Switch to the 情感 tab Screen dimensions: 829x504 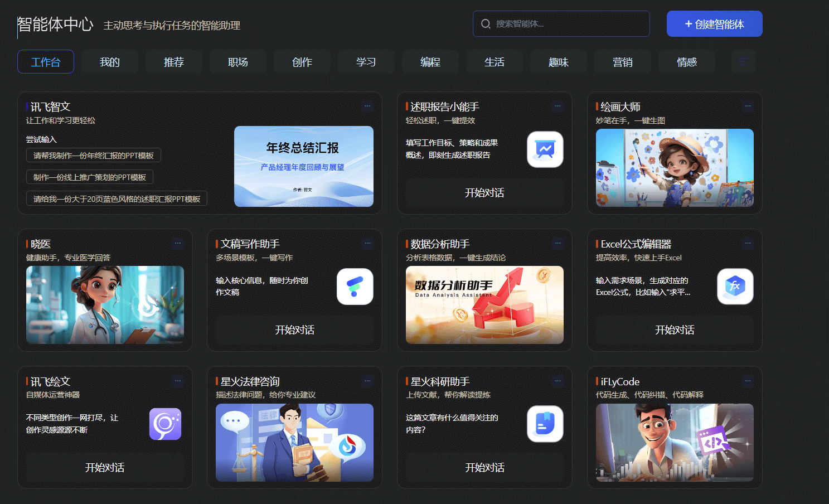pos(687,62)
